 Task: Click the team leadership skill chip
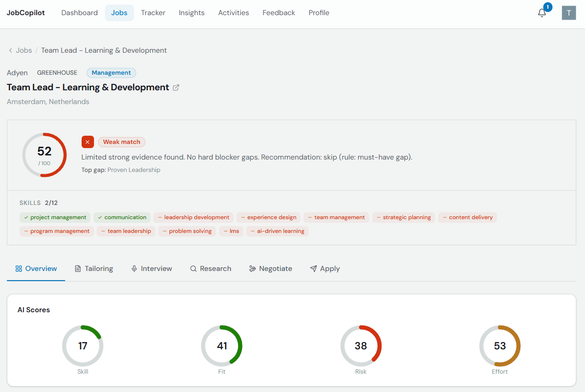126,231
